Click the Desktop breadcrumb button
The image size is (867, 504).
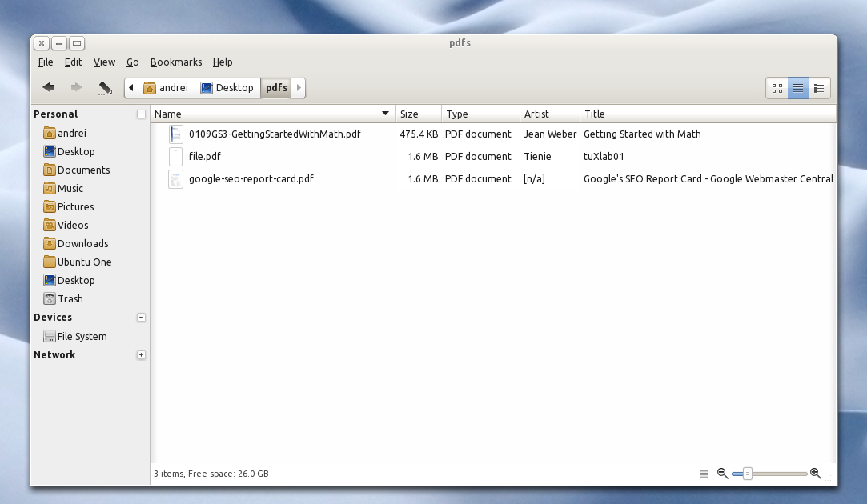228,88
